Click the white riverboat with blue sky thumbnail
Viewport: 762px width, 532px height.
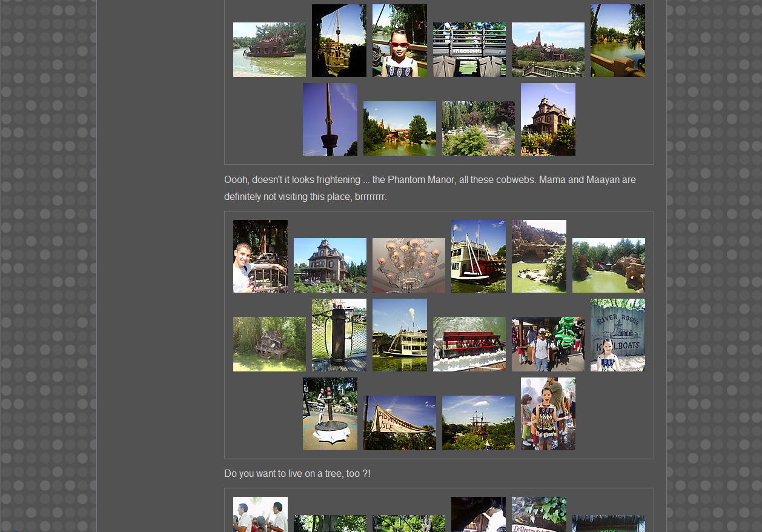click(x=478, y=256)
